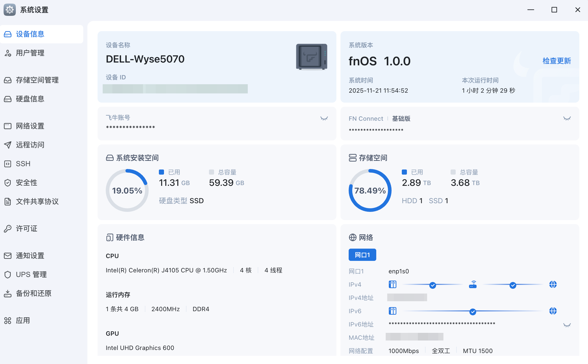The image size is (588, 364).
Task: Click the storage space section icon
Action: click(352, 158)
